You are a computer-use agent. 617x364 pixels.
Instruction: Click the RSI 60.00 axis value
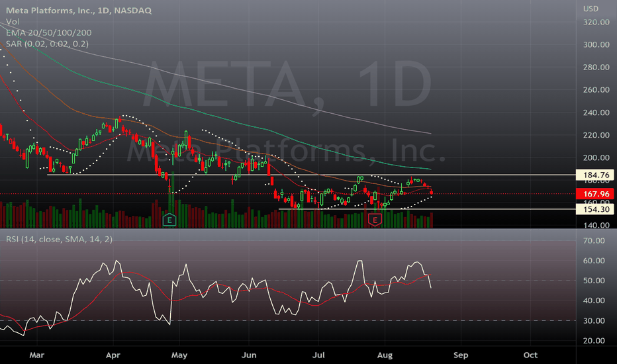tap(594, 261)
